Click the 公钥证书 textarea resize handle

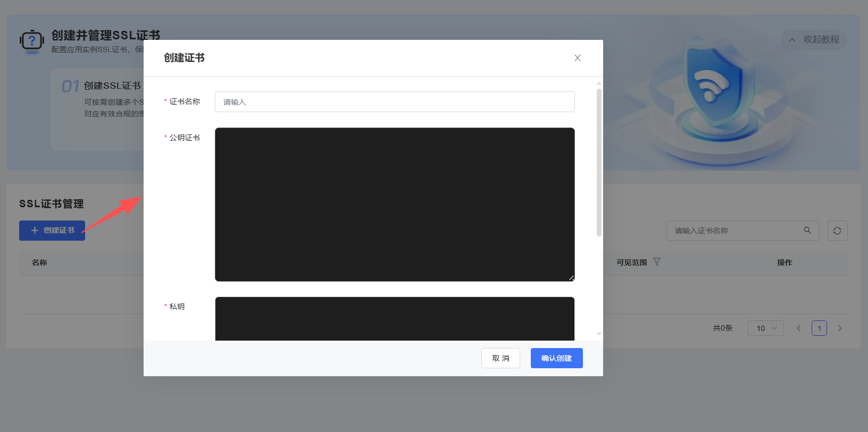[571, 278]
